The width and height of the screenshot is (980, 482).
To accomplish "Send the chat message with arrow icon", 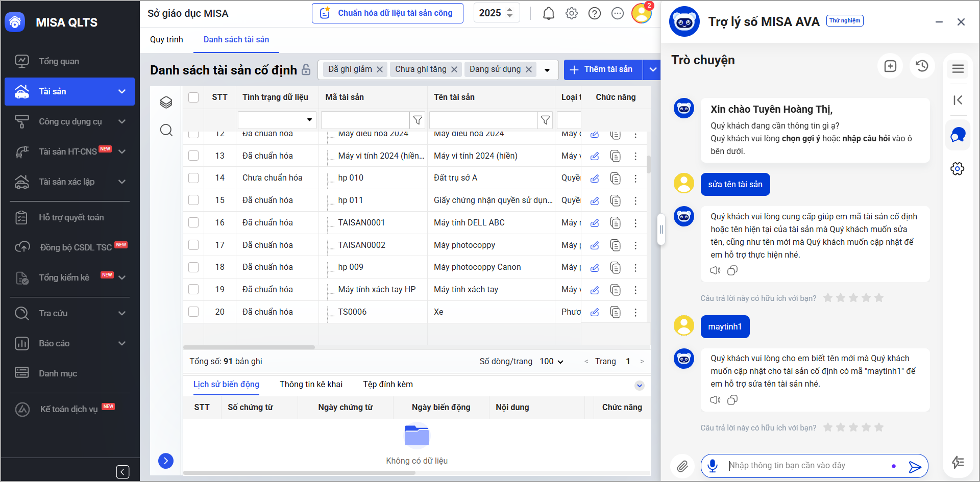I will coord(915,466).
